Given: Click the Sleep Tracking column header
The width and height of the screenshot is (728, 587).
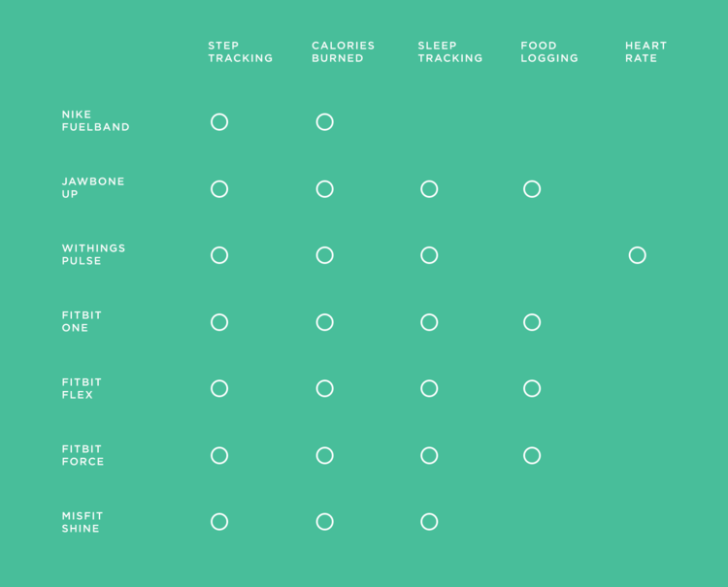Looking at the screenshot, I should tap(449, 52).
